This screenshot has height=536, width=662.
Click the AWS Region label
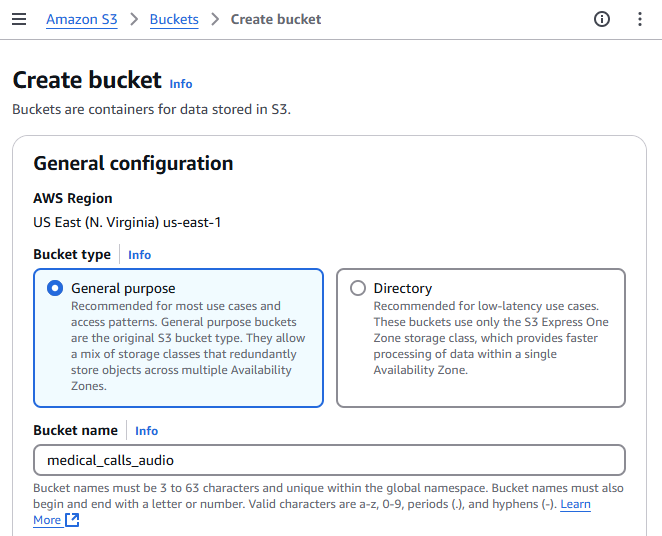[x=73, y=198]
